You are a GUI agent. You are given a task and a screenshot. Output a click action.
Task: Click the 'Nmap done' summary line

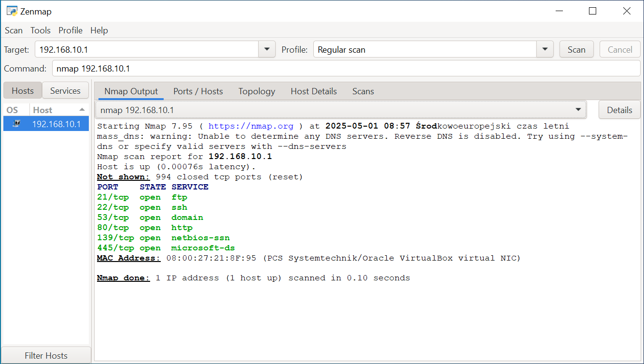pyautogui.click(x=253, y=278)
